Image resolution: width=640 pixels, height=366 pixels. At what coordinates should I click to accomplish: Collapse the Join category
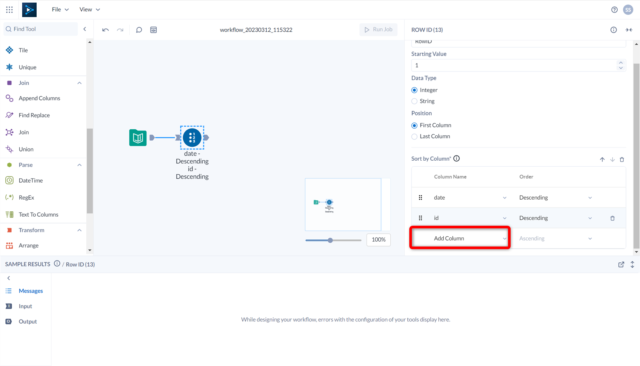[x=79, y=83]
